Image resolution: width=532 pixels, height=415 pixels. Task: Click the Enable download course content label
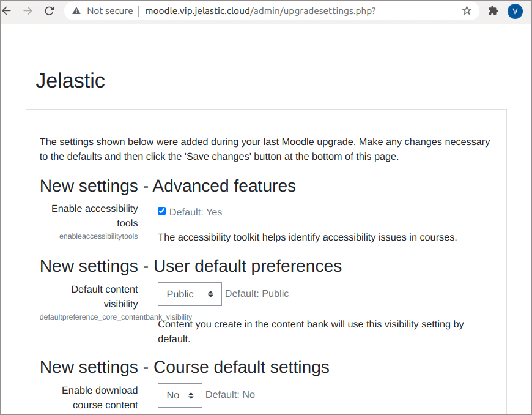point(100,397)
